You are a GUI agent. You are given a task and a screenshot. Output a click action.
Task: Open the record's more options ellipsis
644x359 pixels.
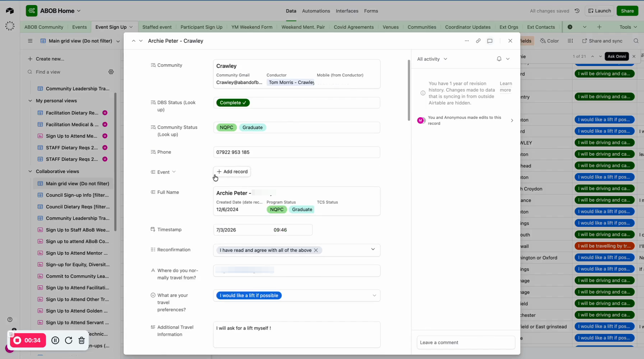(x=466, y=41)
